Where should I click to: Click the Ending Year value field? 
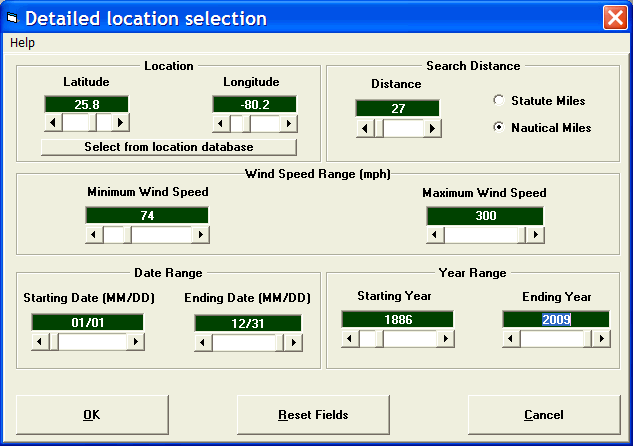[554, 319]
